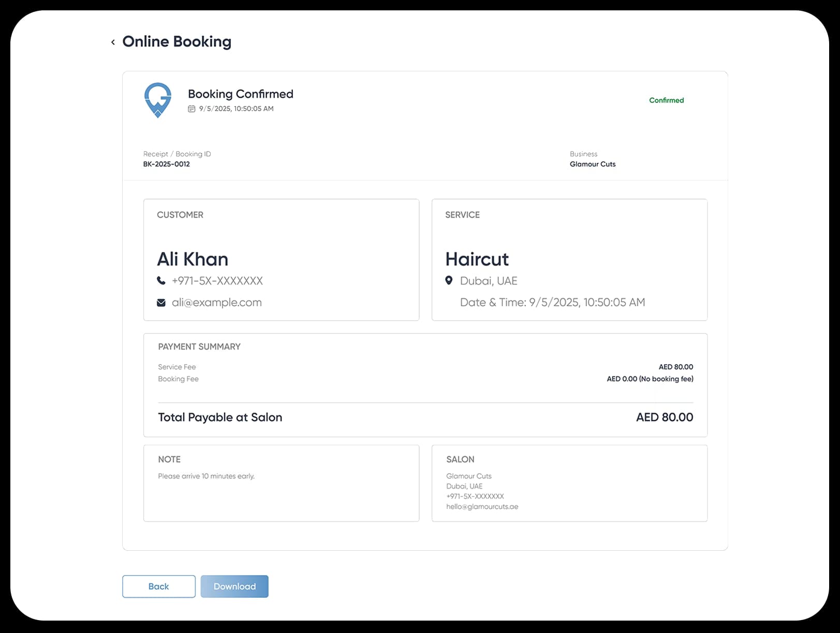Click the phone icon in the Customer card
The height and width of the screenshot is (633, 840).
click(160, 280)
